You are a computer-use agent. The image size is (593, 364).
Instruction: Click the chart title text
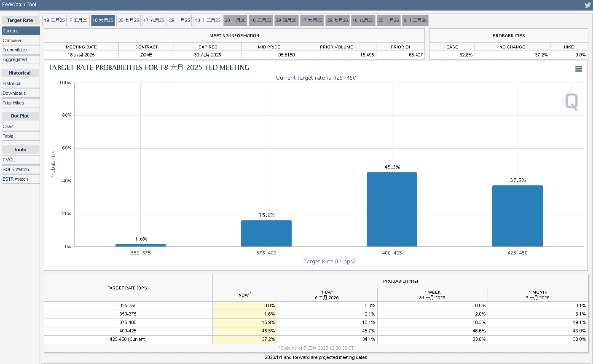[149, 67]
